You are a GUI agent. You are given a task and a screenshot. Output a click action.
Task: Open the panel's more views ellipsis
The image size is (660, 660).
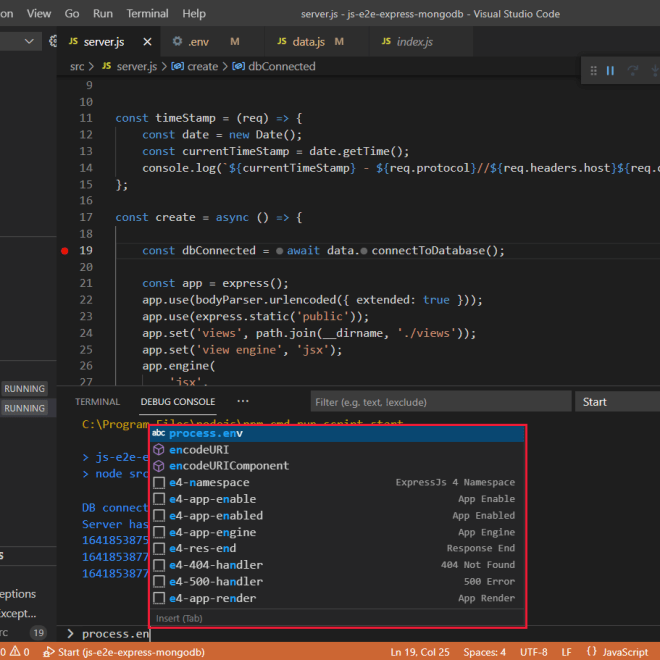(x=243, y=401)
